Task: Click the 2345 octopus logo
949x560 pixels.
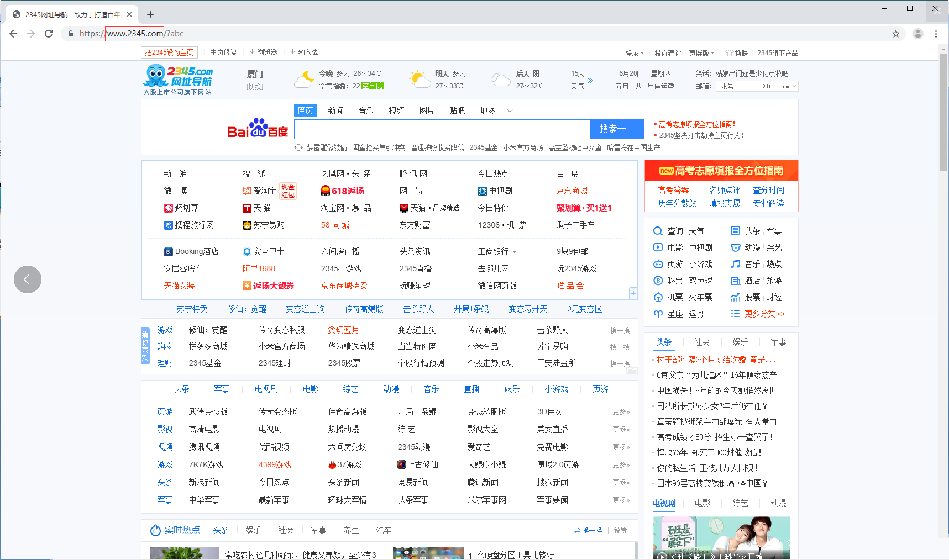Action: (x=155, y=76)
